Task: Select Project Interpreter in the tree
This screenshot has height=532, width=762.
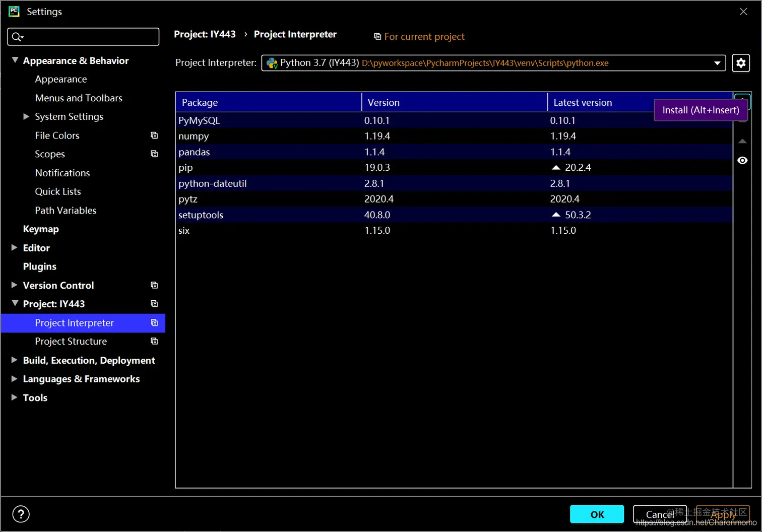Action: point(83,322)
